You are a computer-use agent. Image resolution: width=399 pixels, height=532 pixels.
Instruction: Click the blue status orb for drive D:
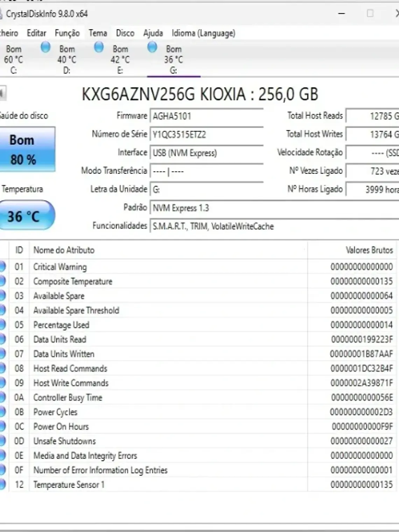point(45,47)
